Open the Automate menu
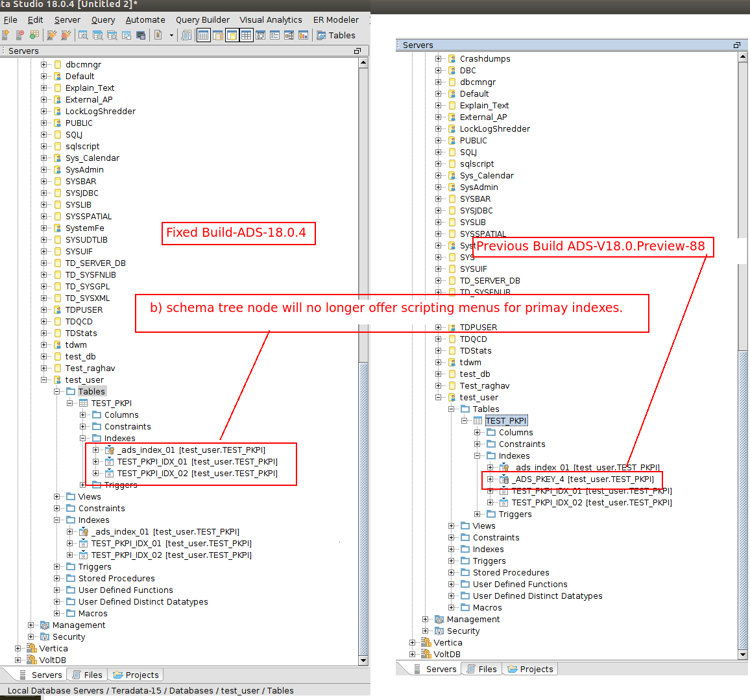This screenshot has width=750, height=700. 145,19
